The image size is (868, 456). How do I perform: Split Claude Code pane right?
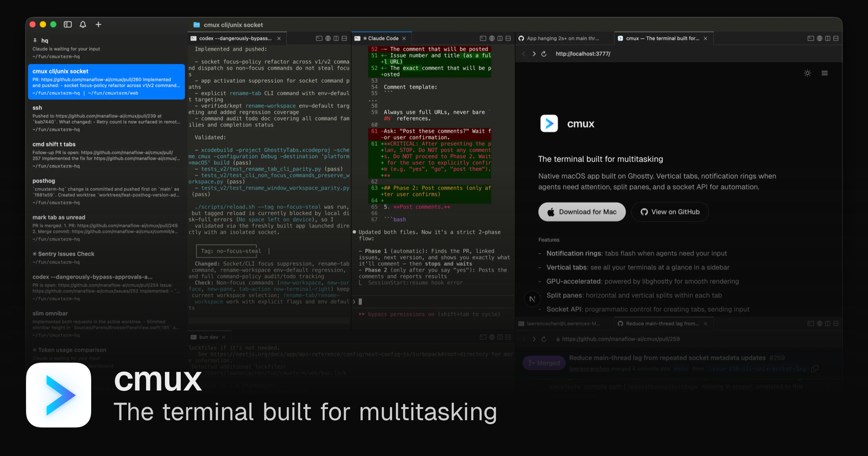(x=500, y=38)
